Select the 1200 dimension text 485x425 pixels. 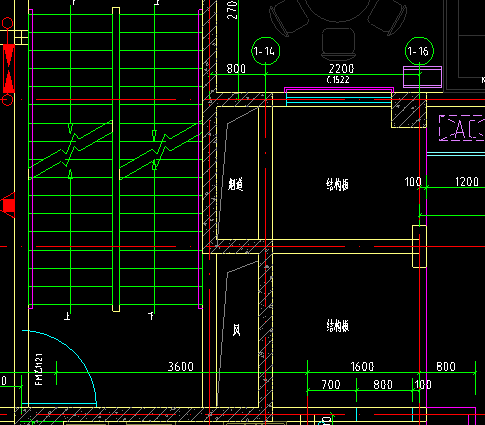tap(467, 182)
